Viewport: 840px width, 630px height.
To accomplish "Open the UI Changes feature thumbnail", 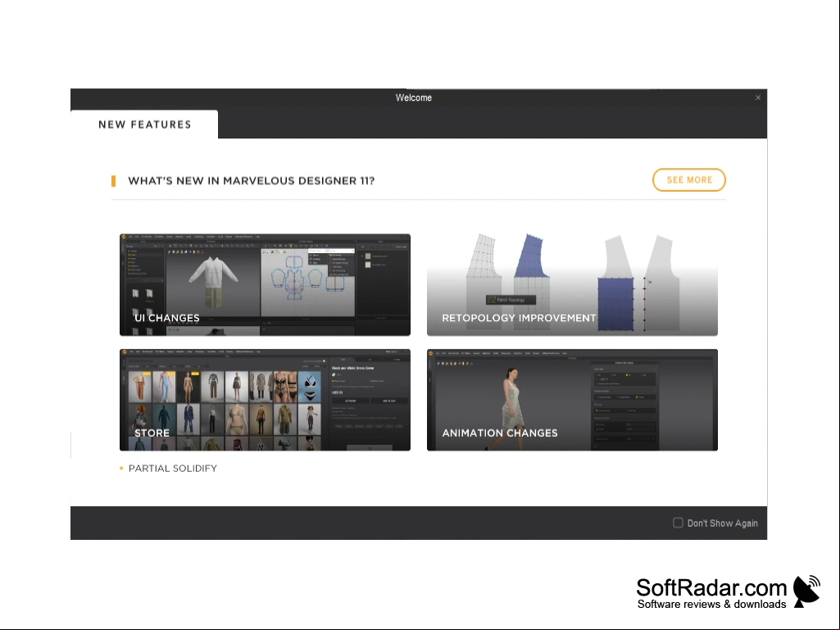I will pyautogui.click(x=266, y=285).
